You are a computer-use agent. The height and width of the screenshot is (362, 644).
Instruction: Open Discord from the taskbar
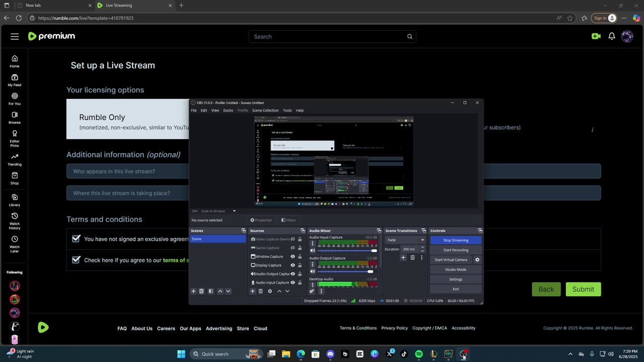[x=330, y=354]
